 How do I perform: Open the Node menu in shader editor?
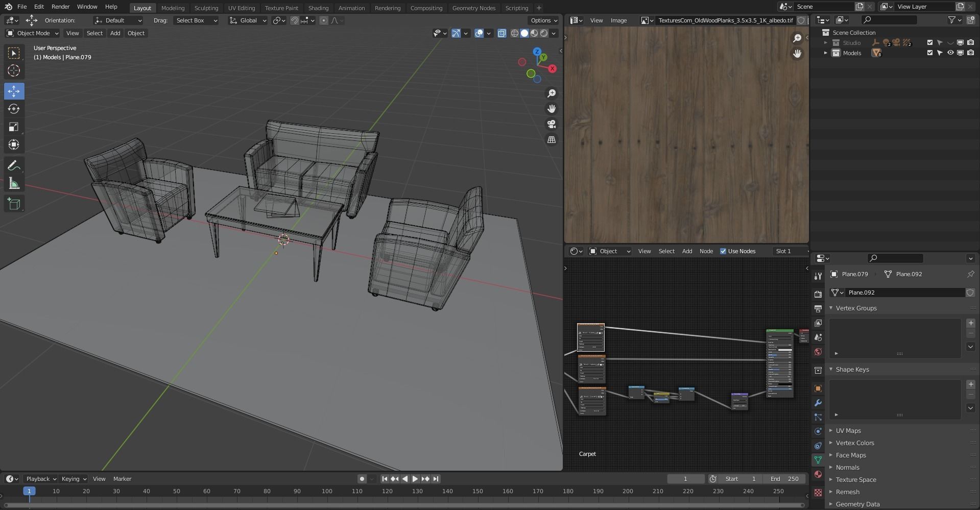[706, 251]
